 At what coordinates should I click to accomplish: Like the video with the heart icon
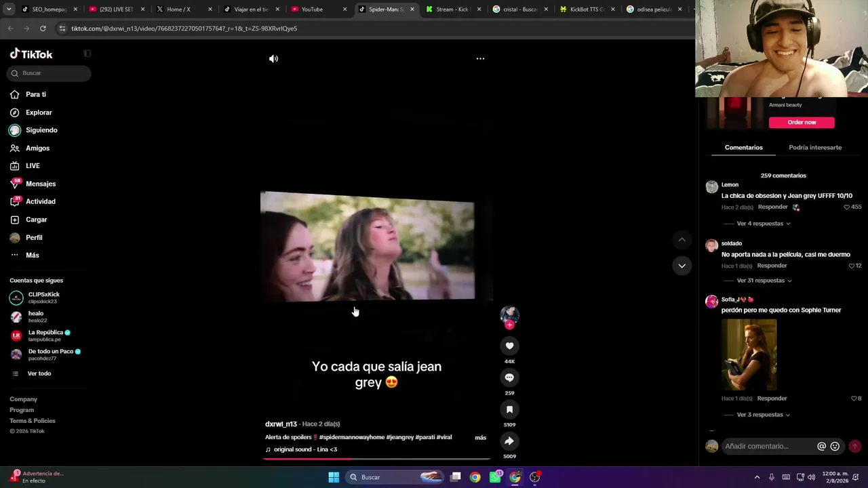pyautogui.click(x=509, y=346)
